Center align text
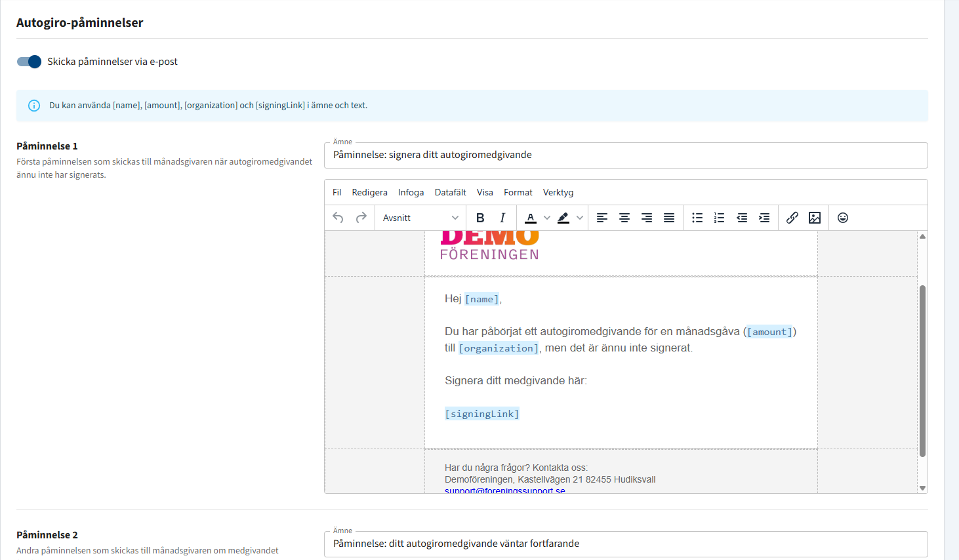Image resolution: width=959 pixels, height=560 pixels. tap(624, 218)
